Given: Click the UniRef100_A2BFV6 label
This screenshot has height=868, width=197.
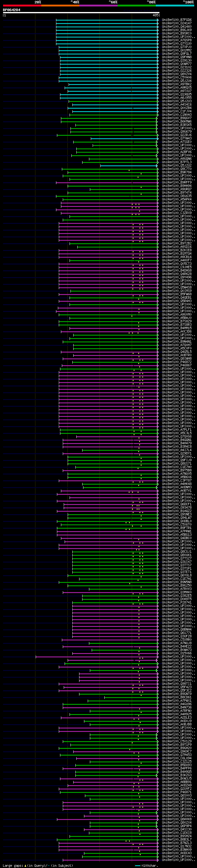Looking at the screenshot, I should 176,152.
